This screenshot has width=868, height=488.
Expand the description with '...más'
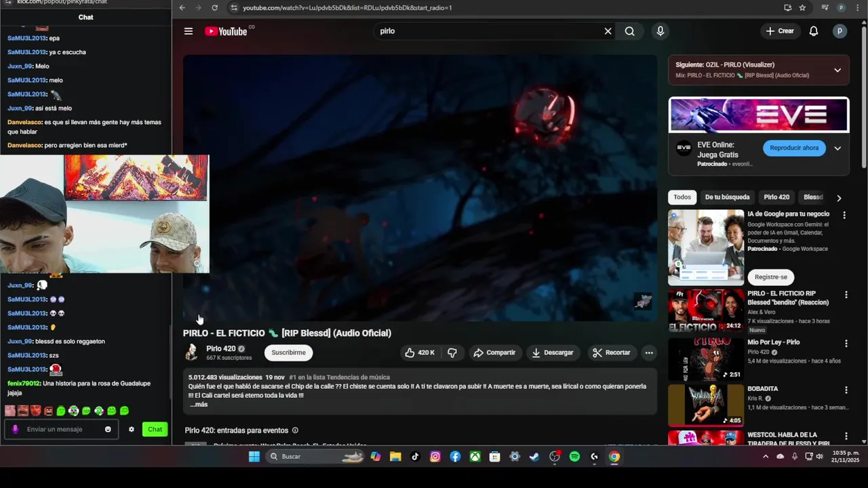(x=199, y=405)
